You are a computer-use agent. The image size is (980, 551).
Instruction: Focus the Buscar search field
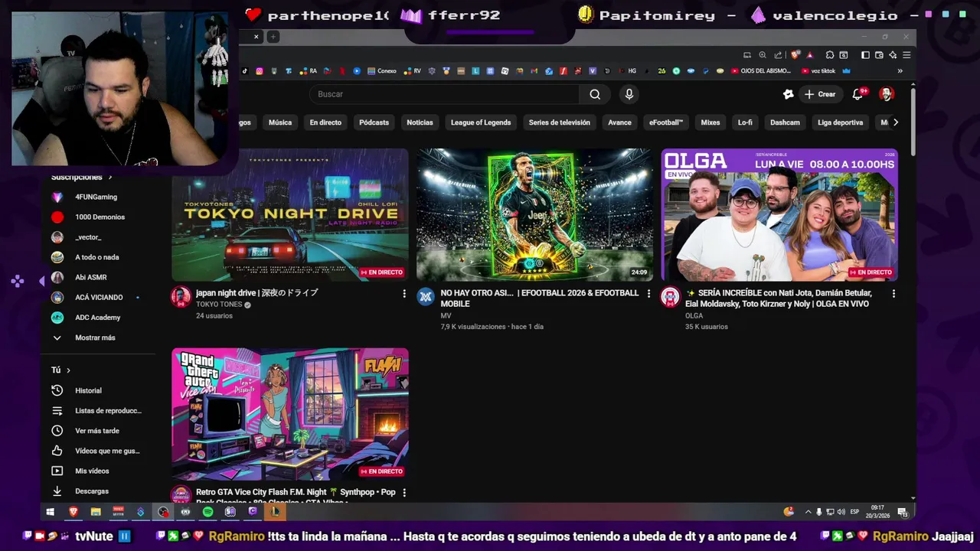444,94
